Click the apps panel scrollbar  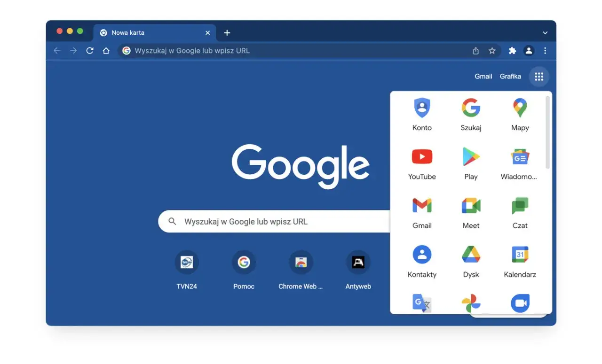point(547,132)
